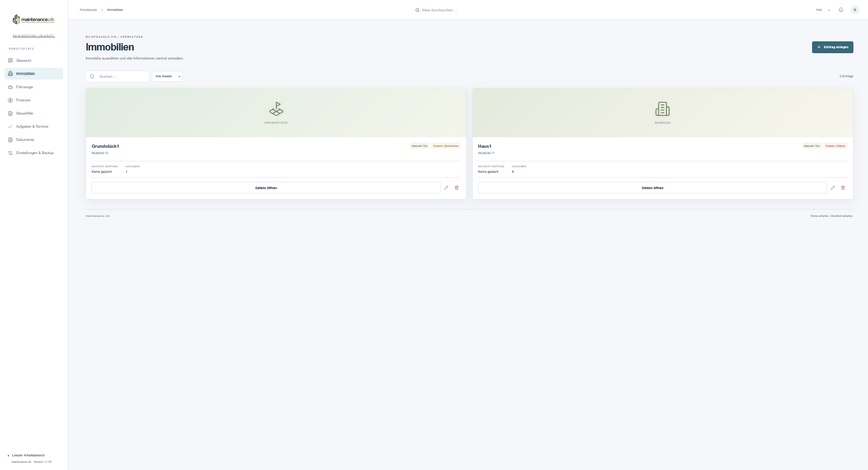
Task: Click the System: Beobachten badge on Grundstück1
Action: click(446, 146)
